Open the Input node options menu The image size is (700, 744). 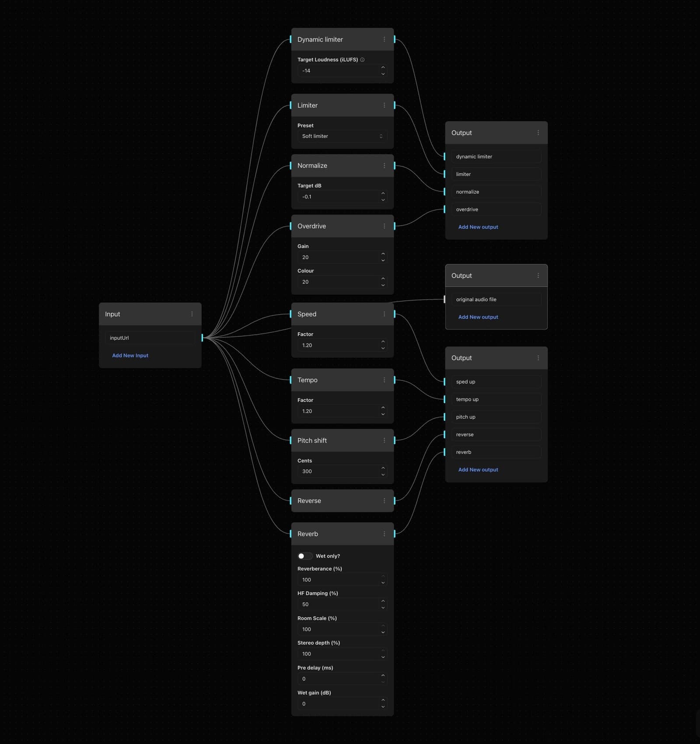[x=192, y=314]
